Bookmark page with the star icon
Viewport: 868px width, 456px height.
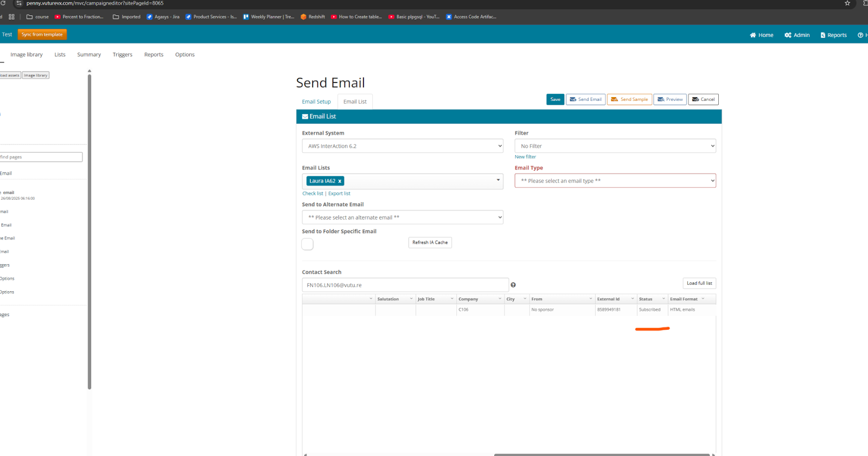point(847,3)
